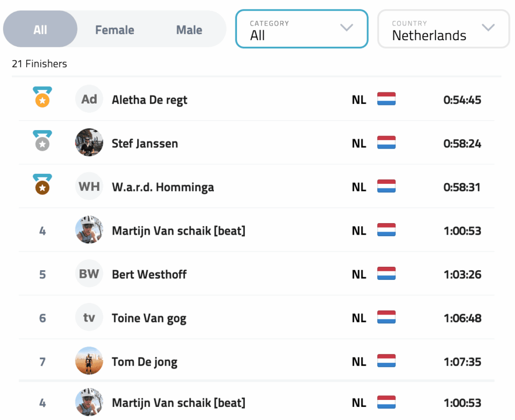This screenshot has width=515, height=420.
Task: Click the gold medal icon for first place
Action: coord(42,97)
